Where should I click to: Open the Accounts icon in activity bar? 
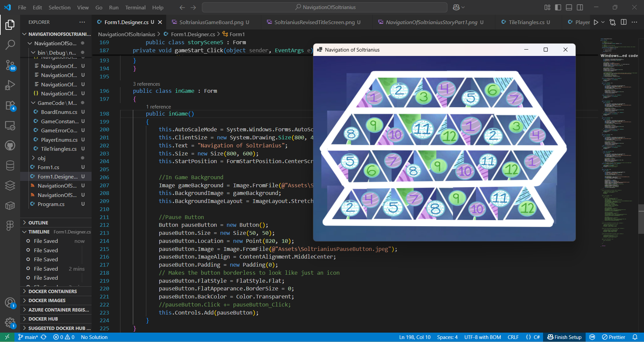pos(10,302)
